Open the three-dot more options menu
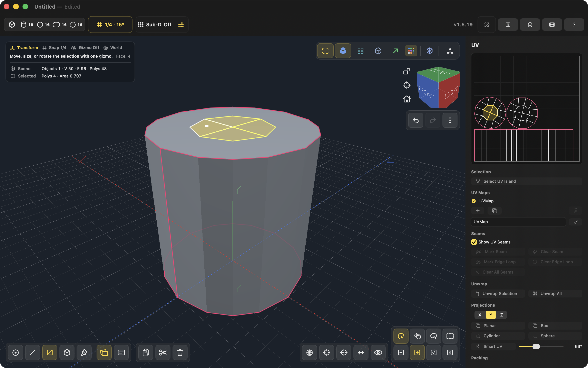The width and height of the screenshot is (588, 368). 450,120
